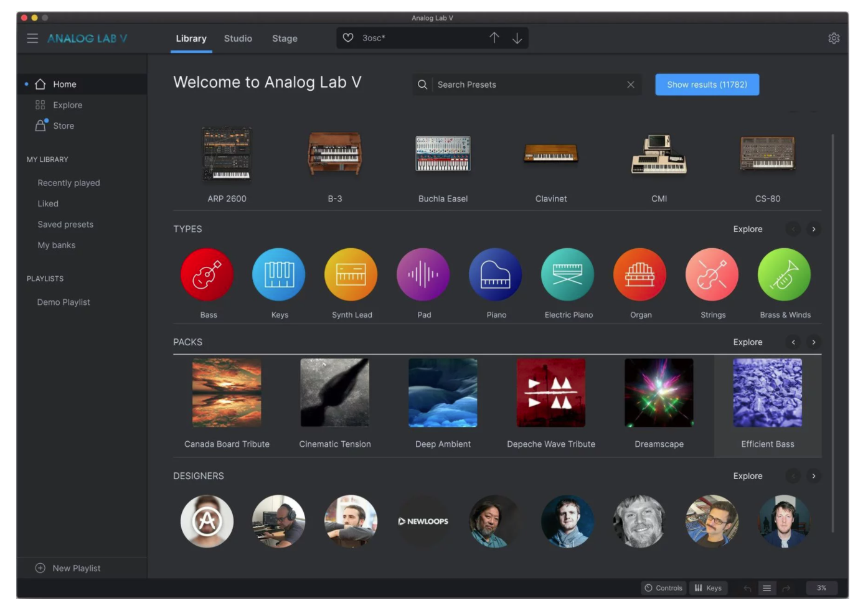This screenshot has width=868, height=606.
Task: Open the Clavinet instrument
Action: (551, 153)
